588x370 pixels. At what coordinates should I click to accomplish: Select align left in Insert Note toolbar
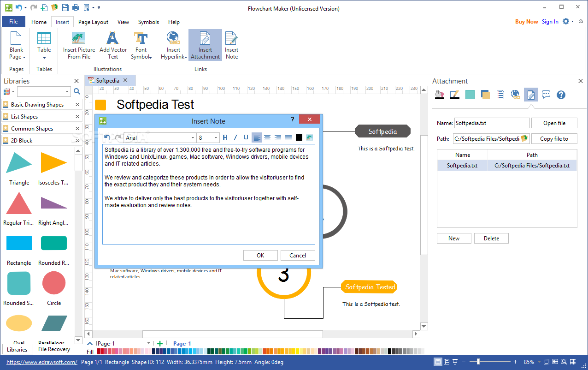257,137
